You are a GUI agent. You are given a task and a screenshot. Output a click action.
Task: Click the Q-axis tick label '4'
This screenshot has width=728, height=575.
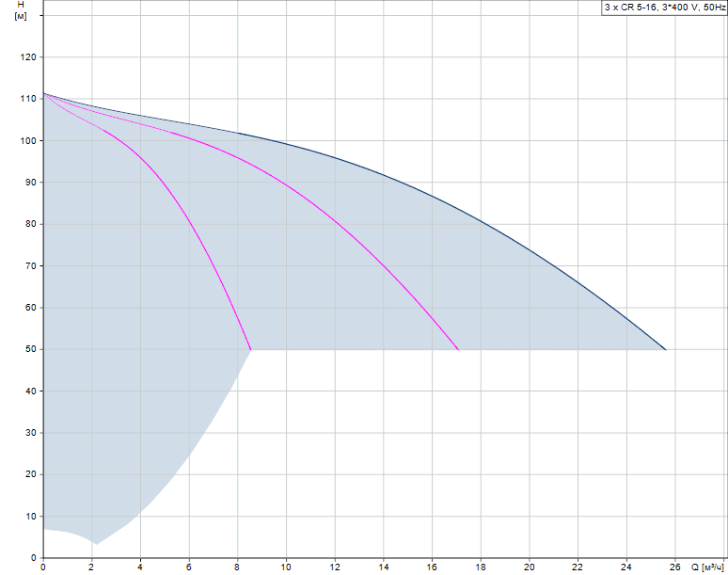[140, 567]
